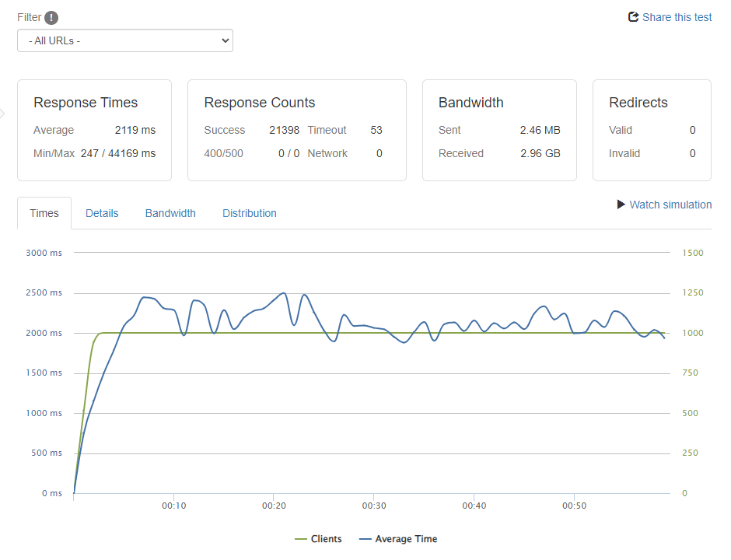
Task: Toggle the Clients series in the legend
Action: (326, 539)
